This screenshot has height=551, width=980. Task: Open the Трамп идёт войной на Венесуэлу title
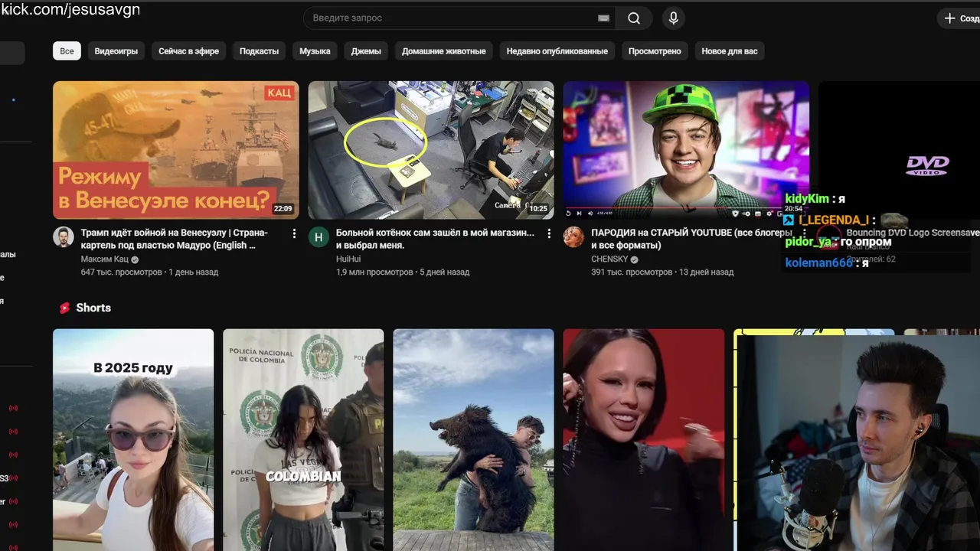point(174,239)
